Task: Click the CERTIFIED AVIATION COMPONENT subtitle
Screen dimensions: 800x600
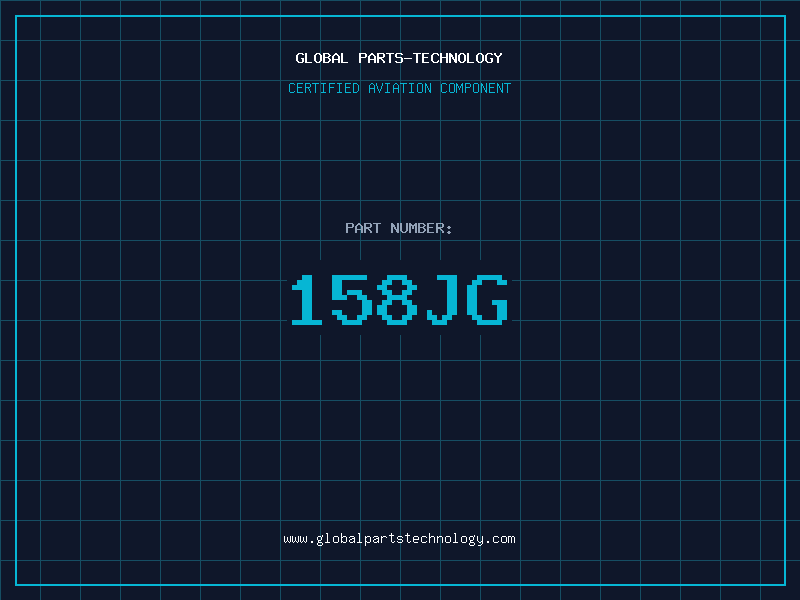Action: [399, 88]
